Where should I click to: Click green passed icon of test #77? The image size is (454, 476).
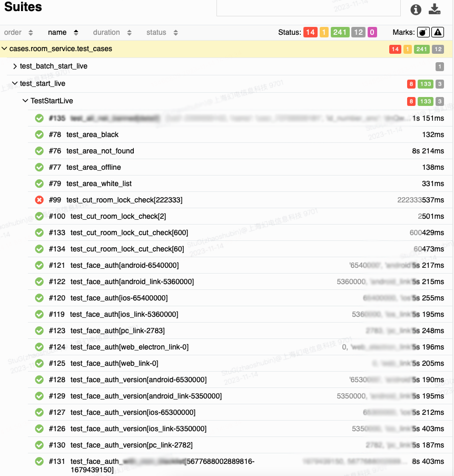coord(39,167)
